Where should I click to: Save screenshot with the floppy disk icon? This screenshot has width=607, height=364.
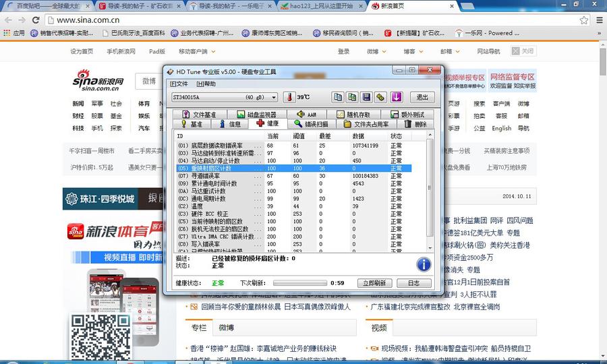[366, 97]
